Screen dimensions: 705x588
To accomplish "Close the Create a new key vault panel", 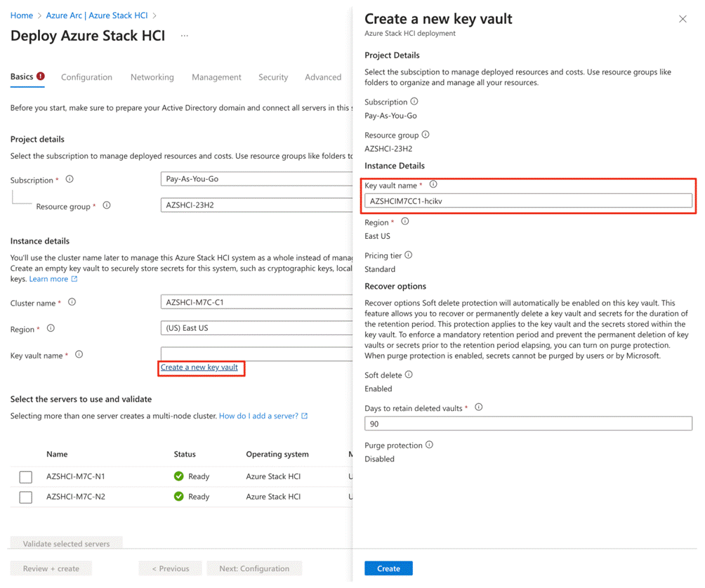I will pyautogui.click(x=683, y=20).
